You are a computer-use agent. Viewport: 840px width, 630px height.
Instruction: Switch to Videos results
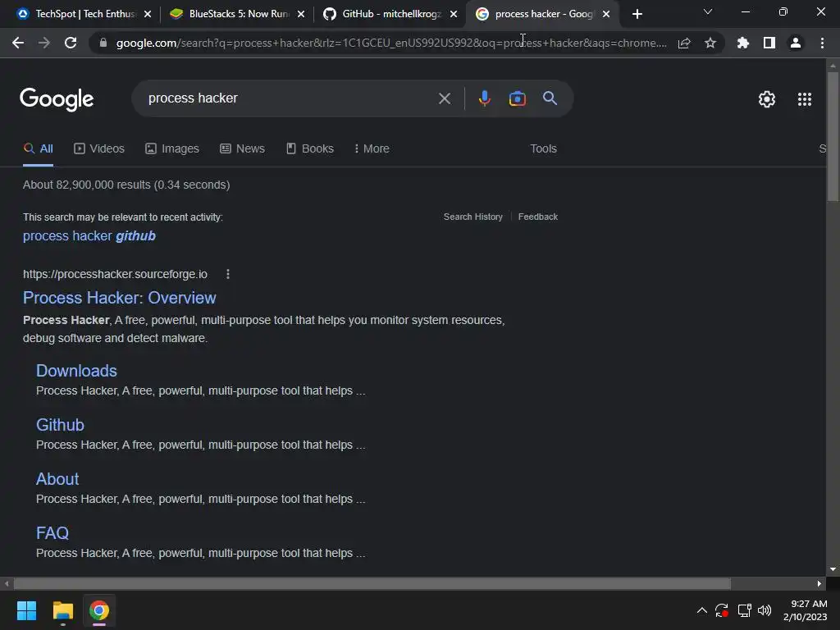click(x=99, y=149)
